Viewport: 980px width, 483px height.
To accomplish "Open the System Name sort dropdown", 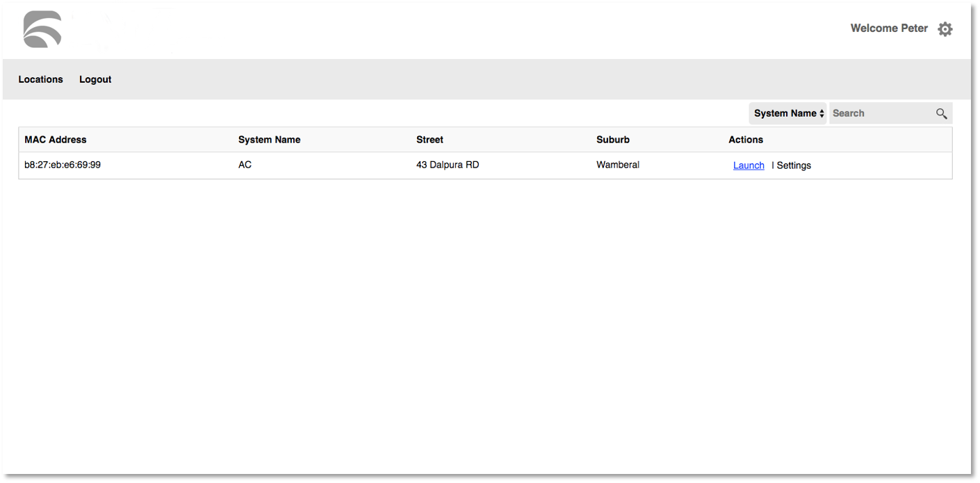I will pyautogui.click(x=787, y=113).
